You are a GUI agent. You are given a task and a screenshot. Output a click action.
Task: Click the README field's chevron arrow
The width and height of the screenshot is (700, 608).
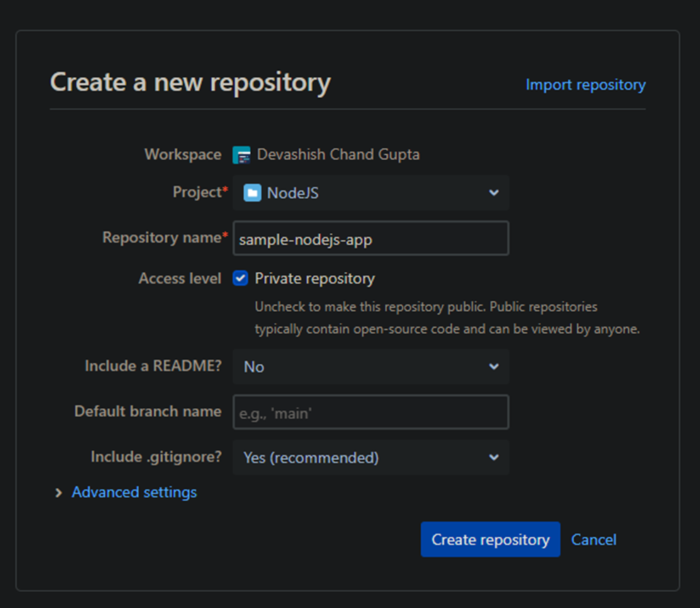pyautogui.click(x=494, y=366)
